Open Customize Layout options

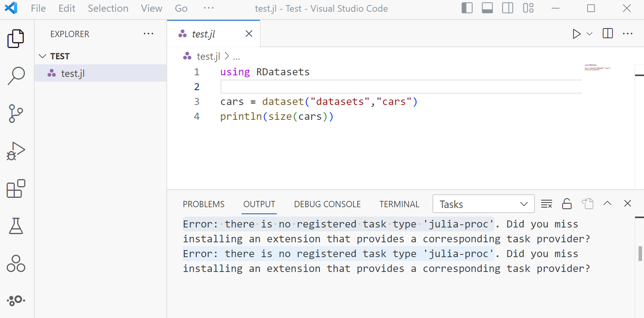528,8
